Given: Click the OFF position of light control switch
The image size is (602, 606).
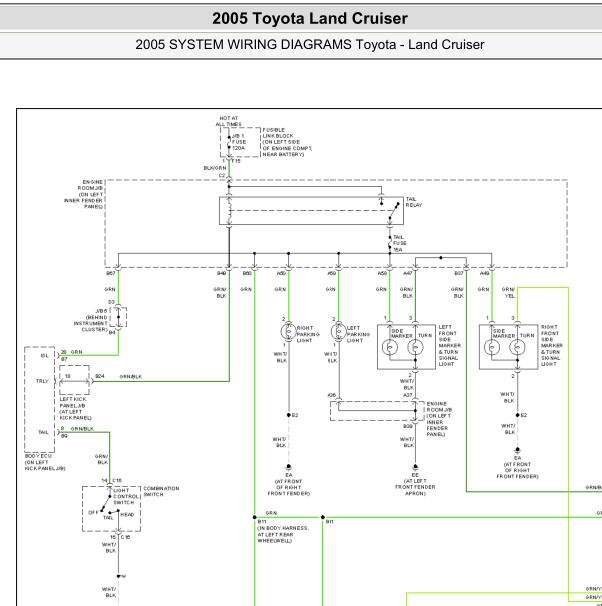Looking at the screenshot, I should point(93,513).
